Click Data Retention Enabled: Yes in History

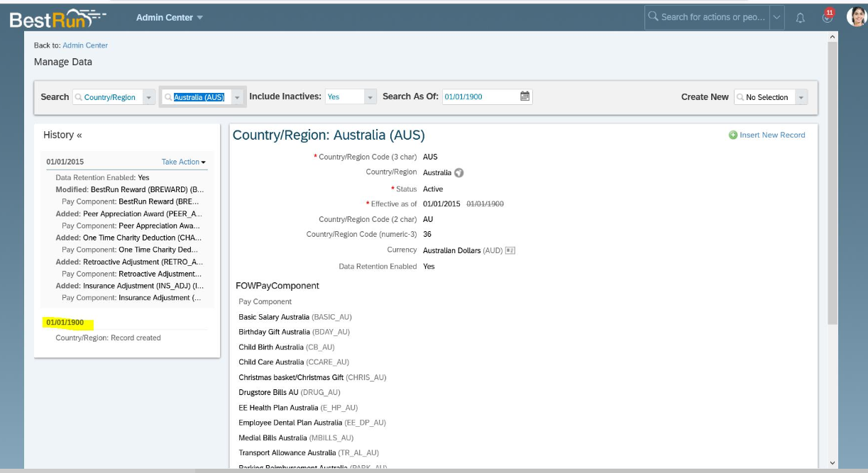(103, 177)
